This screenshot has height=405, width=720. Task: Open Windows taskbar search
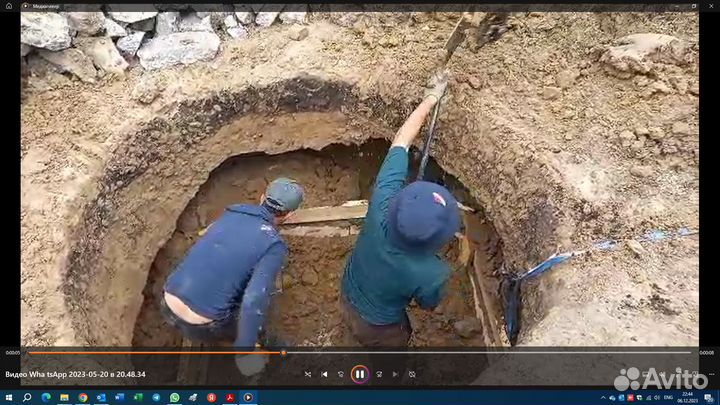click(x=27, y=397)
